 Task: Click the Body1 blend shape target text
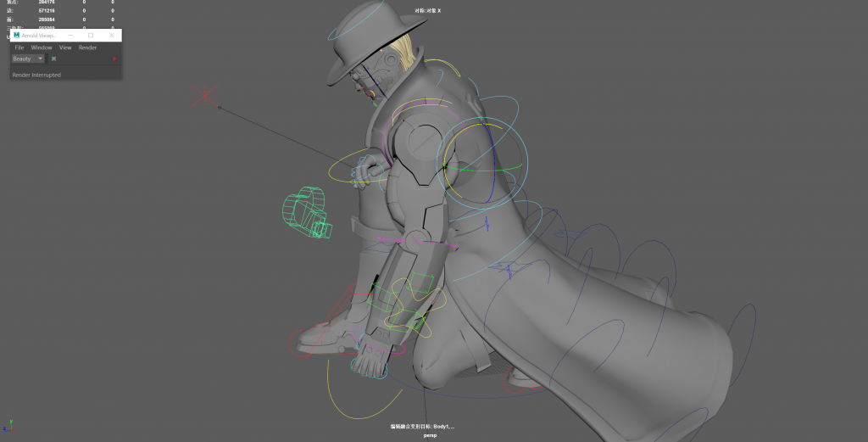click(422, 427)
